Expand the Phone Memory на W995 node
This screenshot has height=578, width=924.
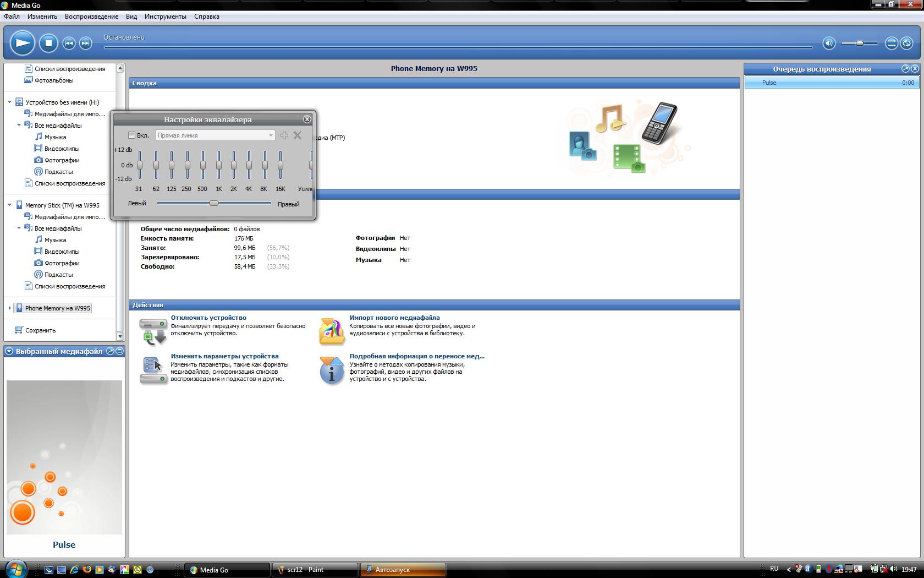10,308
